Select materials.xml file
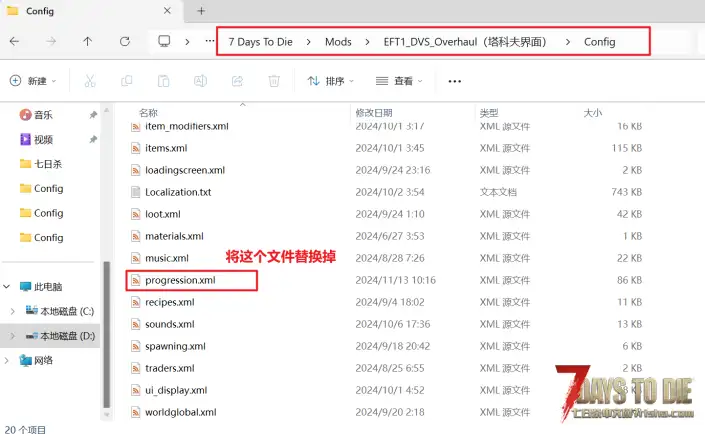This screenshot has height=434, width=705. (174, 236)
